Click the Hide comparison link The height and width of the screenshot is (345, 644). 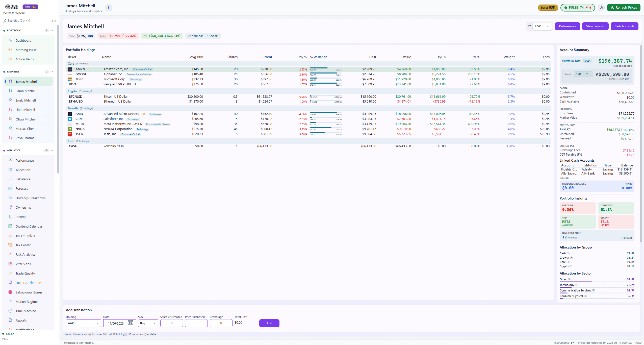622,66
